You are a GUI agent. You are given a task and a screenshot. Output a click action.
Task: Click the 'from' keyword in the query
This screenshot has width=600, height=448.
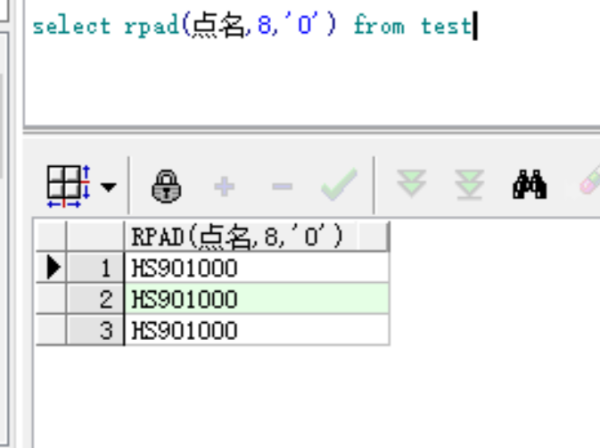pos(379,25)
